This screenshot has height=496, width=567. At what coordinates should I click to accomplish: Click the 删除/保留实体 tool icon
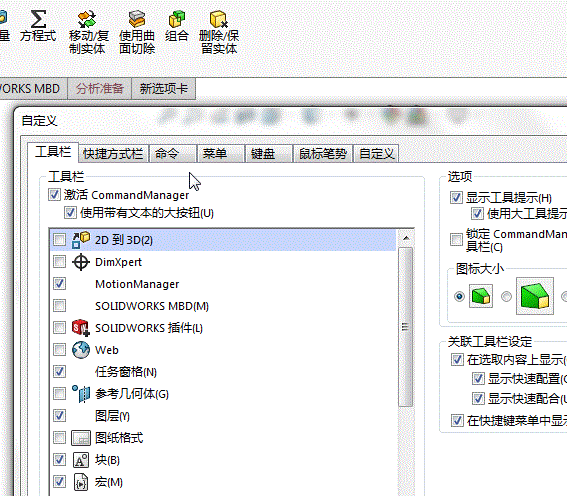(219, 19)
